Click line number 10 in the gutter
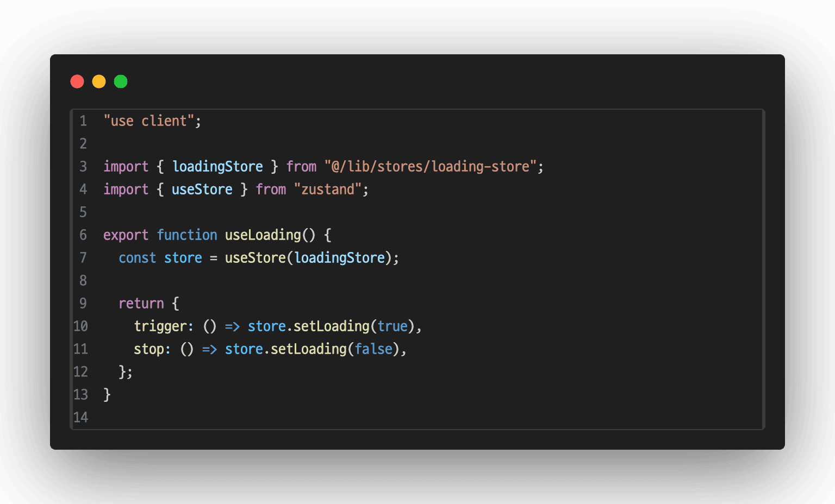Image resolution: width=835 pixels, height=504 pixels. (x=80, y=326)
